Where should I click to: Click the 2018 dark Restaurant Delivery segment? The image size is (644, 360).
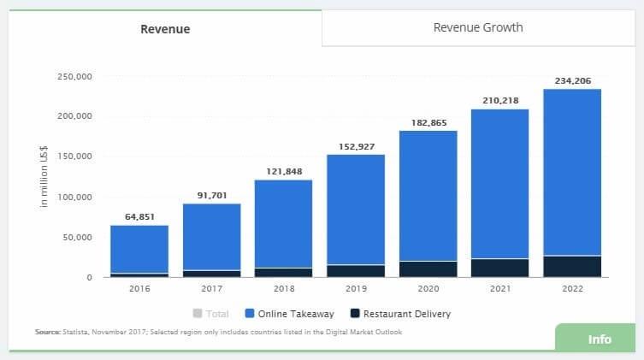[x=283, y=273]
